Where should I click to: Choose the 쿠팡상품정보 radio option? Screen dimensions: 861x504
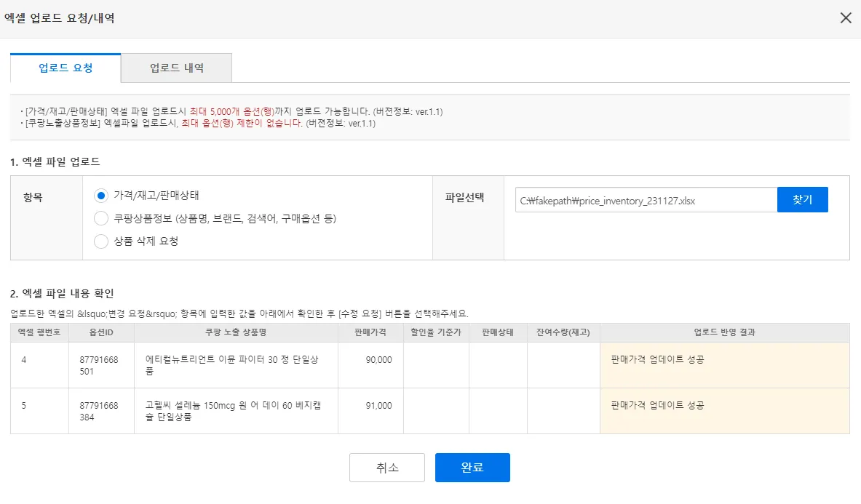102,218
